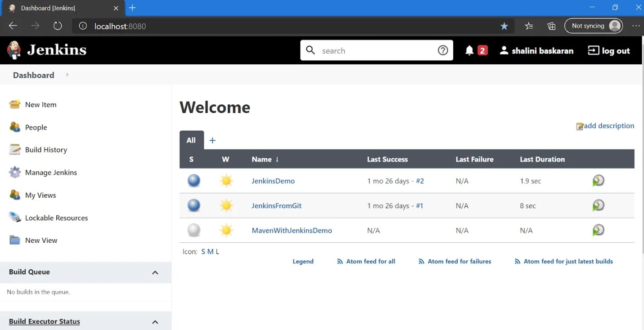Image resolution: width=644 pixels, height=330 pixels.
Task: Click the Build History notepad icon
Action: (15, 150)
